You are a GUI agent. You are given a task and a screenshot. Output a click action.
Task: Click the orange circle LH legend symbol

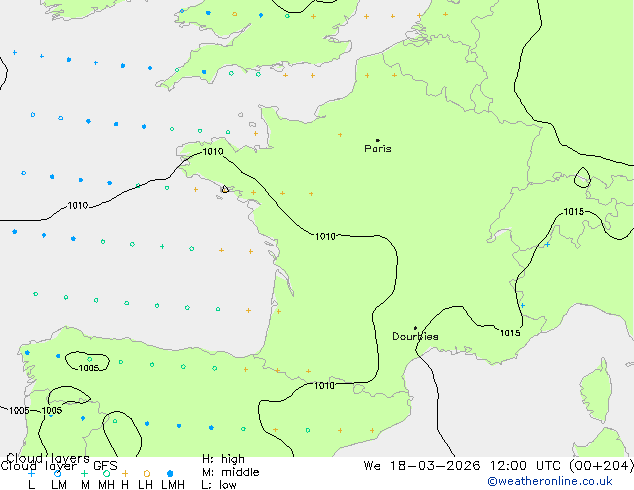(x=147, y=473)
